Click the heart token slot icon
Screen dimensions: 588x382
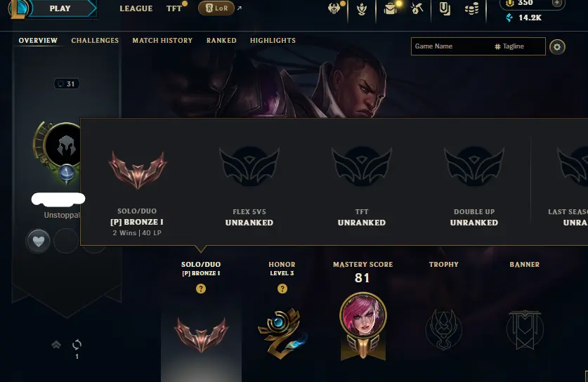[x=38, y=241]
